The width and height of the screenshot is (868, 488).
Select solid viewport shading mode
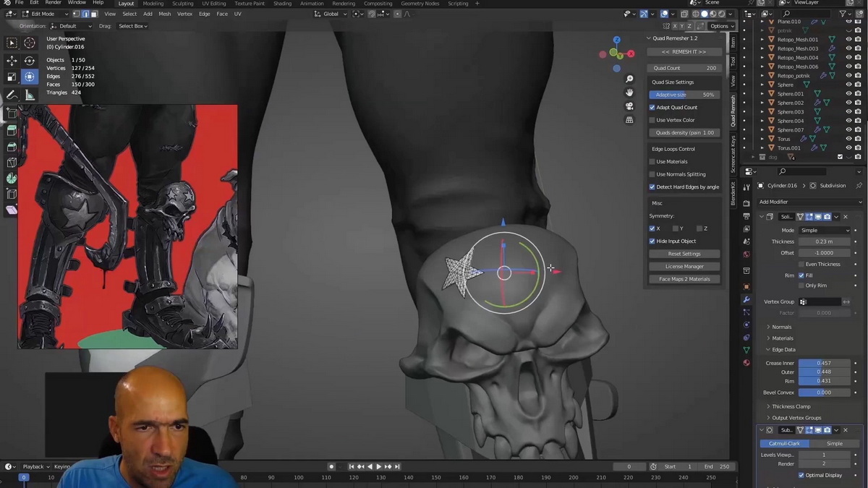tap(705, 14)
